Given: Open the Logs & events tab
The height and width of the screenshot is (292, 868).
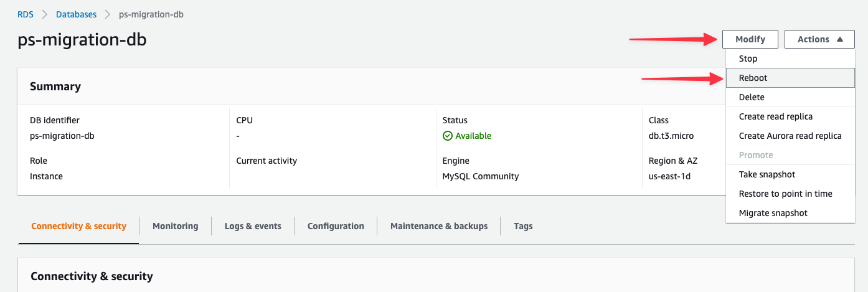Looking at the screenshot, I should tap(253, 226).
